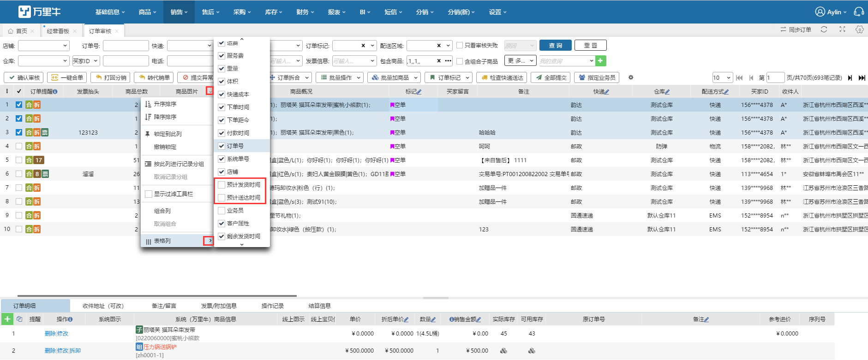Click the 订单号 input field
This screenshot has height=360, width=868.
pos(126,46)
